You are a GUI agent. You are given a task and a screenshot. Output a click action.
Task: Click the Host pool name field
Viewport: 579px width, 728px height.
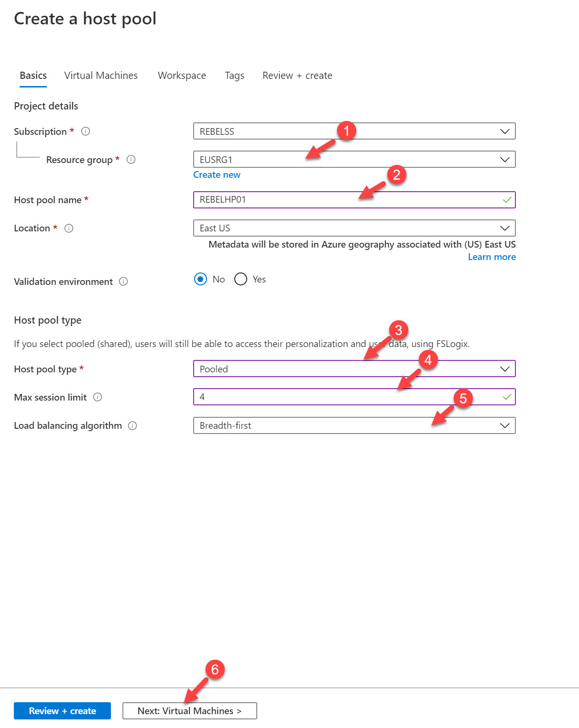(354, 200)
